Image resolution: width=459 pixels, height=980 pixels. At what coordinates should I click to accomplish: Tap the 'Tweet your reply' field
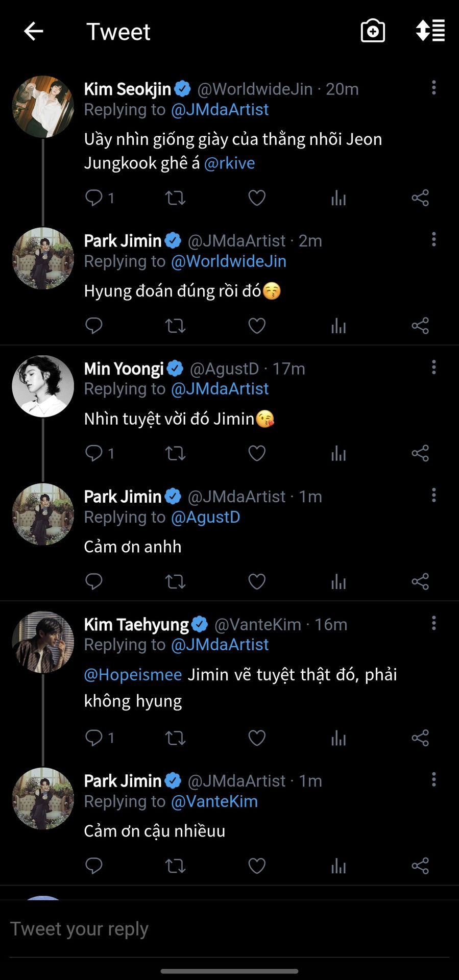(x=229, y=929)
